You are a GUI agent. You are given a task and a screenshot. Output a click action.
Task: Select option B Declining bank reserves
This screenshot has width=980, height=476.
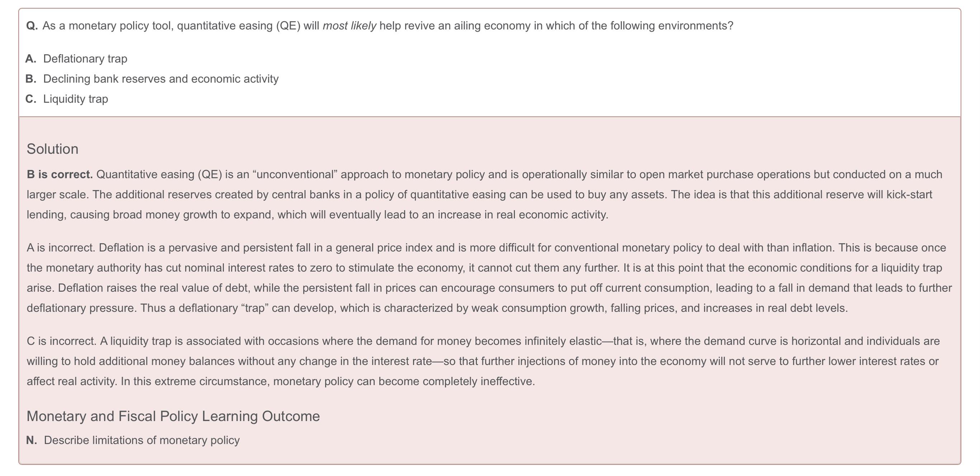pos(152,79)
